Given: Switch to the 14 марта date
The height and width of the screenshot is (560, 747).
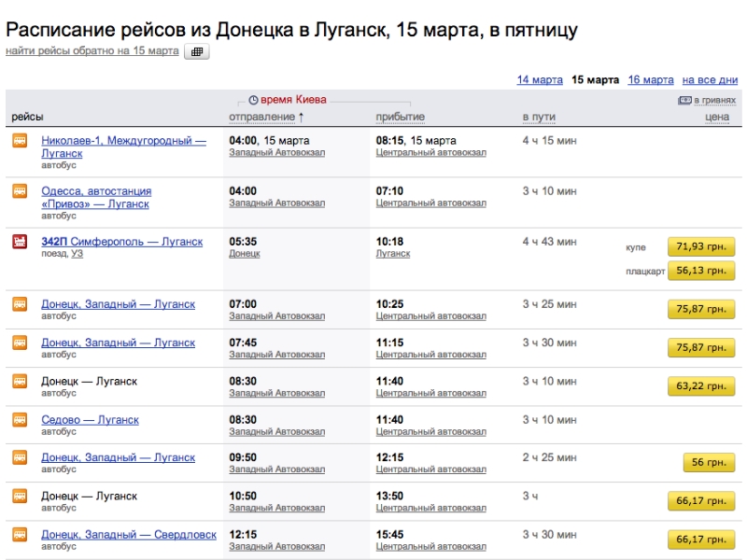Looking at the screenshot, I should pyautogui.click(x=540, y=80).
